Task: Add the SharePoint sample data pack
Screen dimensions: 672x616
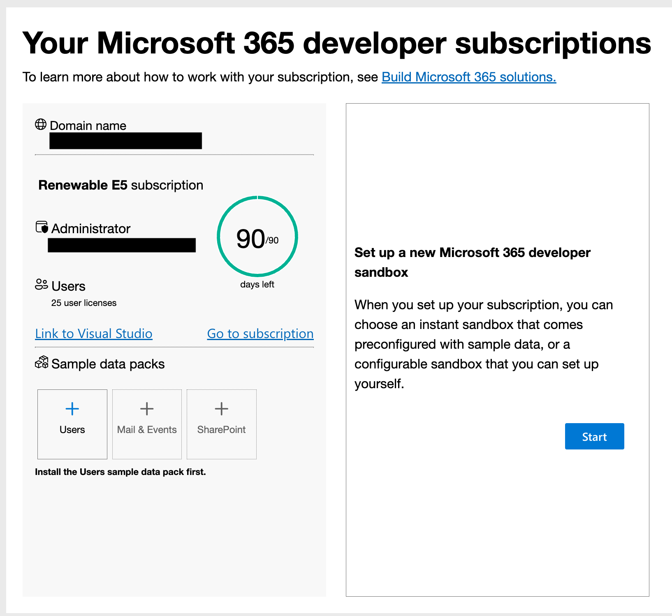Action: pos(221,424)
